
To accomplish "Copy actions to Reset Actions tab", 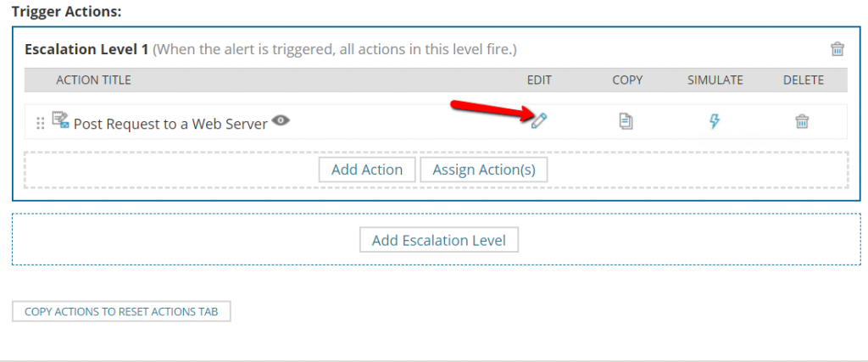I will [121, 312].
